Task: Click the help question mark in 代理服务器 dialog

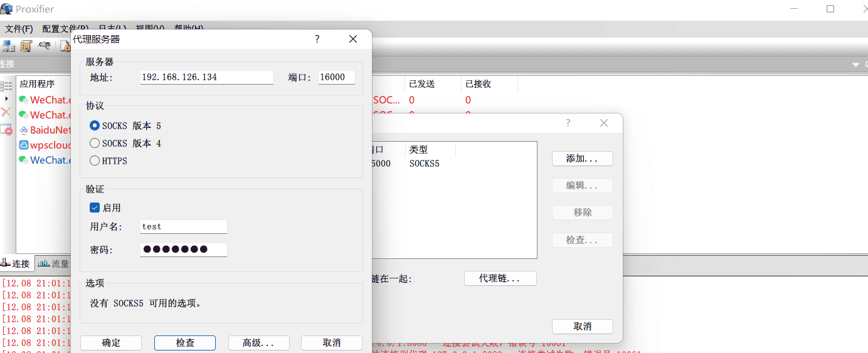Action: [317, 39]
